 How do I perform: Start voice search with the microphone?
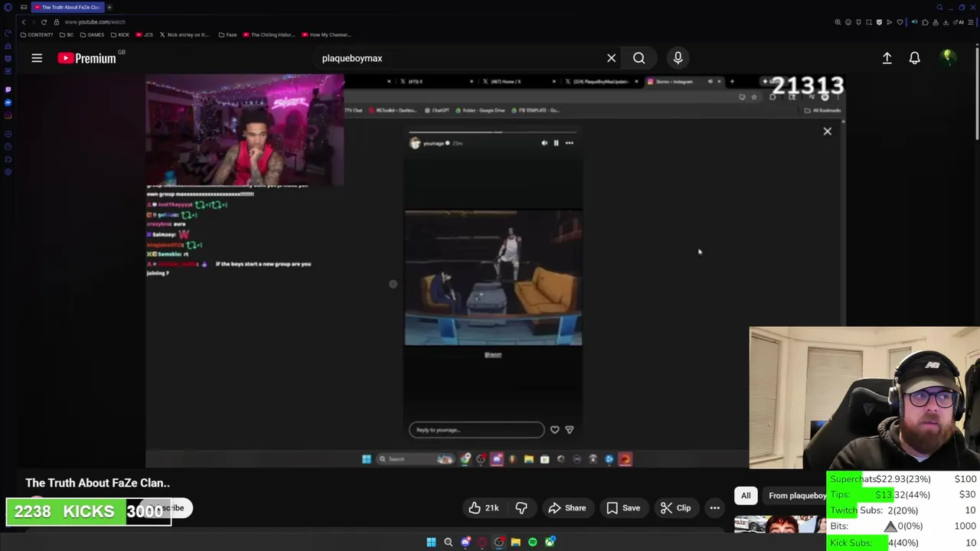678,58
